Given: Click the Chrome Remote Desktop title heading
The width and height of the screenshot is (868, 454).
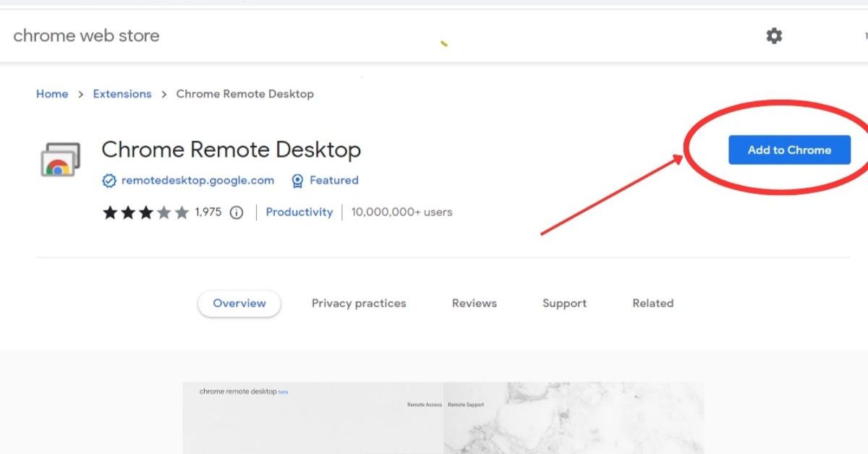Looking at the screenshot, I should tap(231, 150).
